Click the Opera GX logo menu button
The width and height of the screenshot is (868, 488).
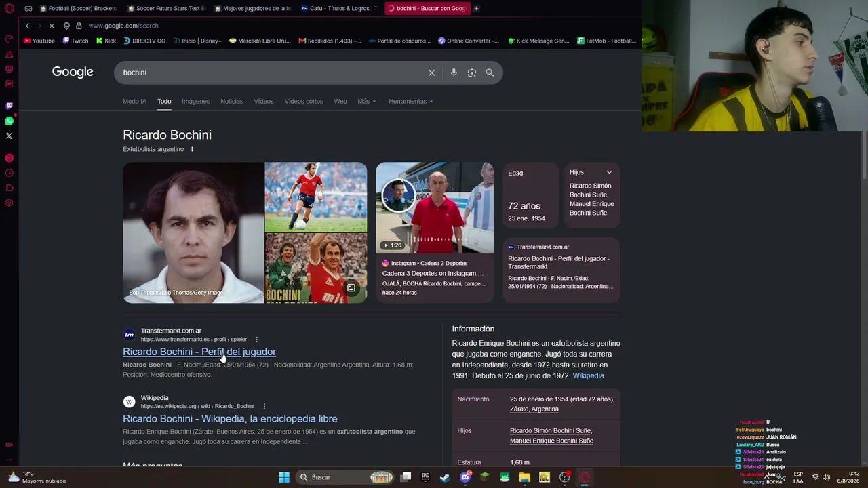click(9, 9)
